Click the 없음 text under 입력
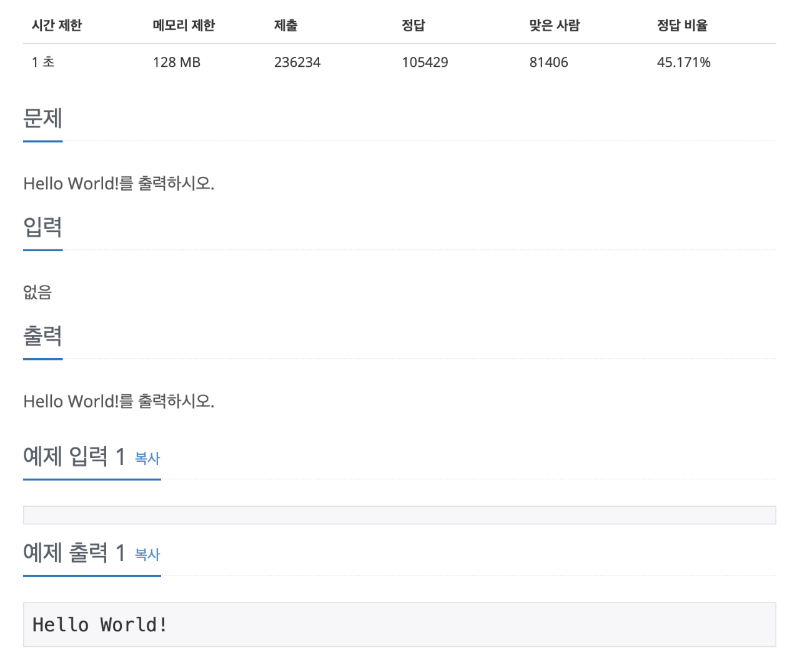812x668 pixels. coord(37,292)
